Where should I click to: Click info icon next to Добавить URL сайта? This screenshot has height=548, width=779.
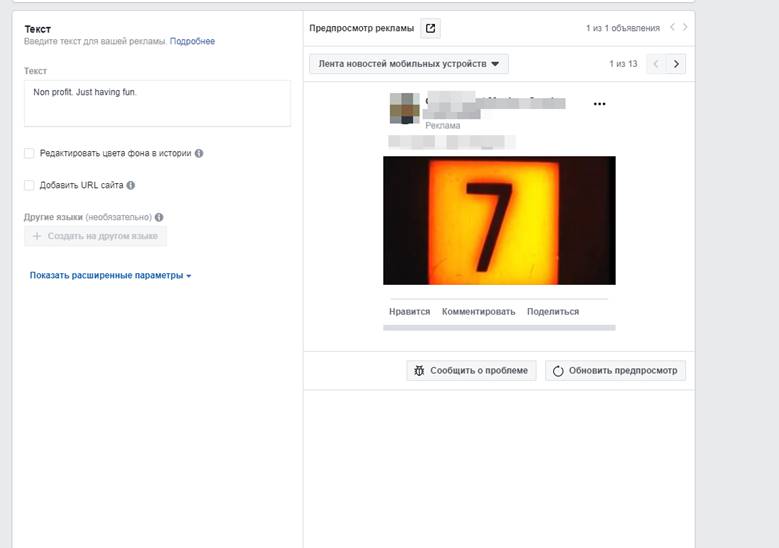tap(131, 185)
